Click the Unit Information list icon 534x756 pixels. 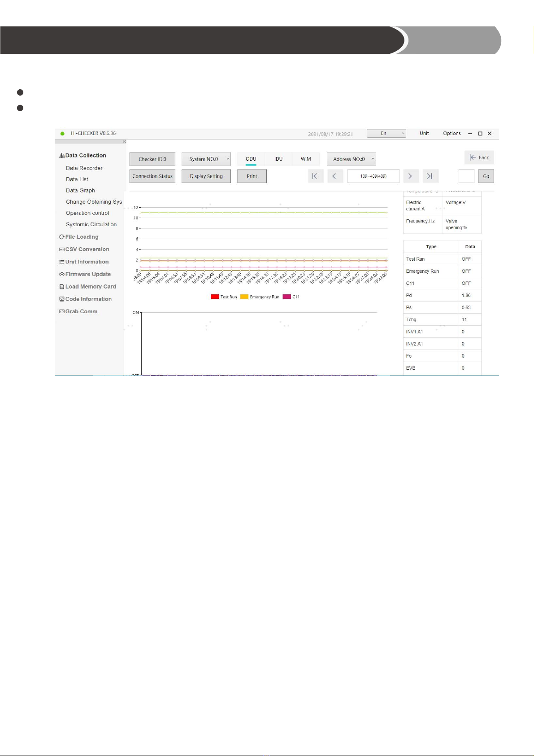pyautogui.click(x=62, y=262)
